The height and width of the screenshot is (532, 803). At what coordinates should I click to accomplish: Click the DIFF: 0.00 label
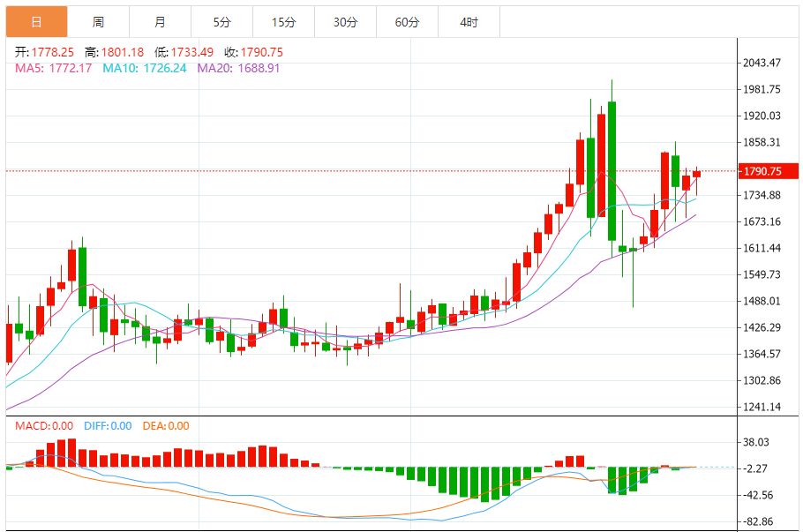click(108, 426)
